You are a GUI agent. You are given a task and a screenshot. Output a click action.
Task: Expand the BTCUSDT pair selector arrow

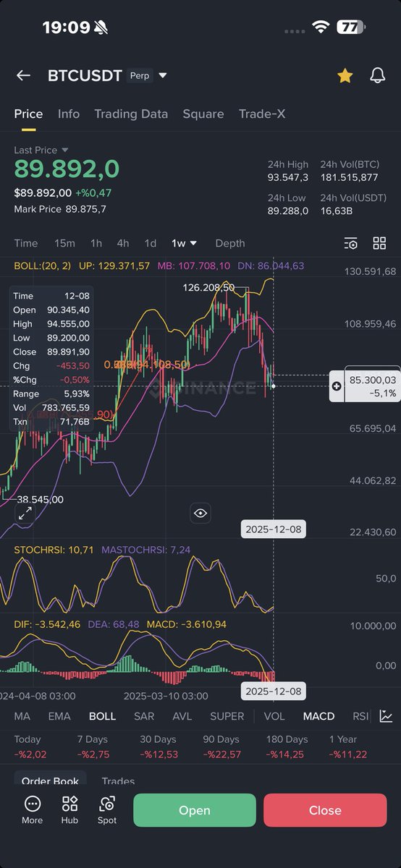click(163, 76)
